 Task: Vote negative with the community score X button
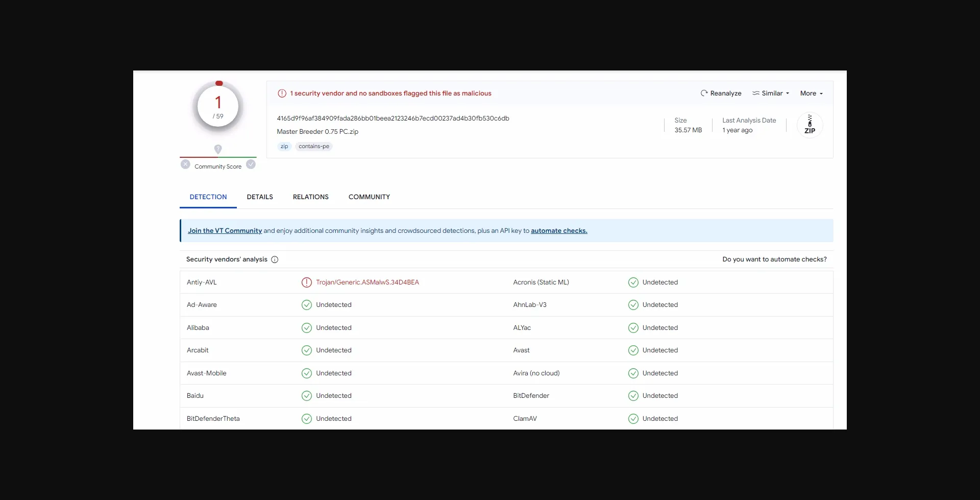[185, 164]
